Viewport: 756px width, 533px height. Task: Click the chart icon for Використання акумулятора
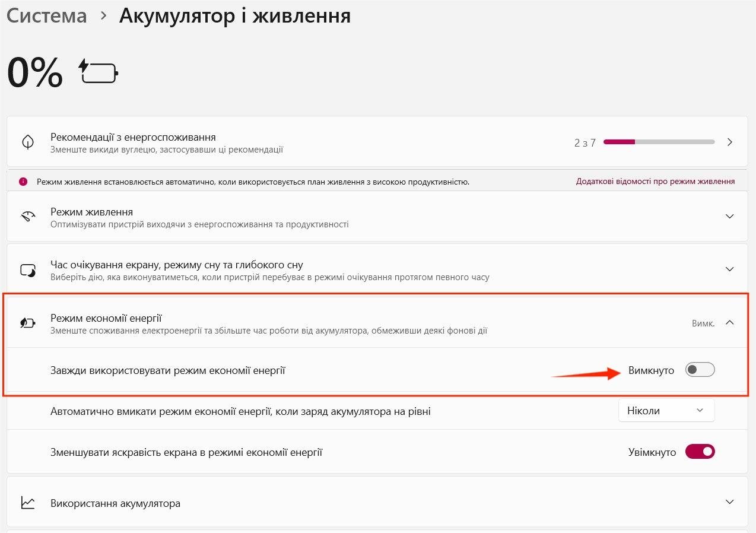click(x=27, y=503)
